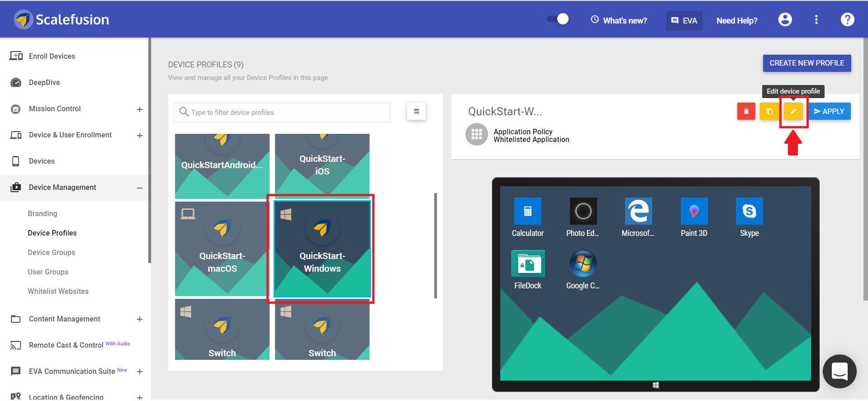Toggle the switch in the top header

(558, 19)
